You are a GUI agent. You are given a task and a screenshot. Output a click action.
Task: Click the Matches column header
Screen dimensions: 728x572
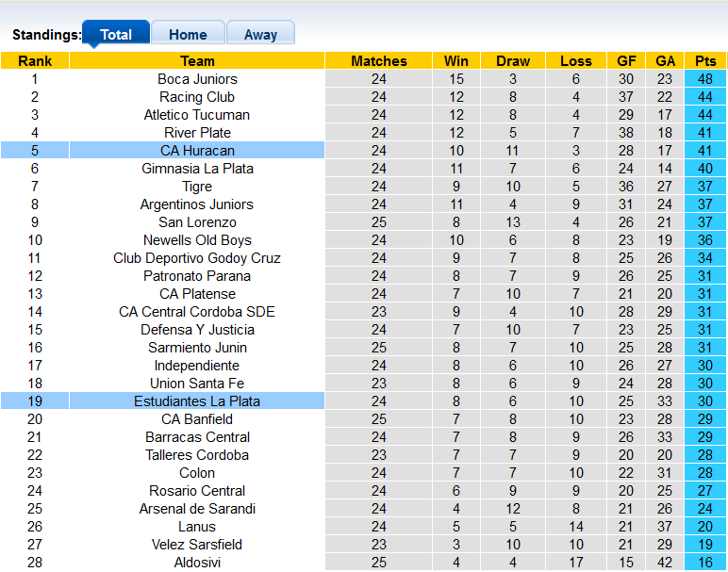(378, 61)
